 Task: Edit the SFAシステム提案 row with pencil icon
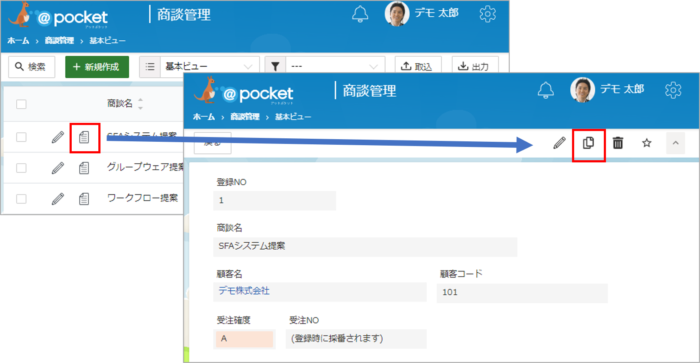pos(58,137)
